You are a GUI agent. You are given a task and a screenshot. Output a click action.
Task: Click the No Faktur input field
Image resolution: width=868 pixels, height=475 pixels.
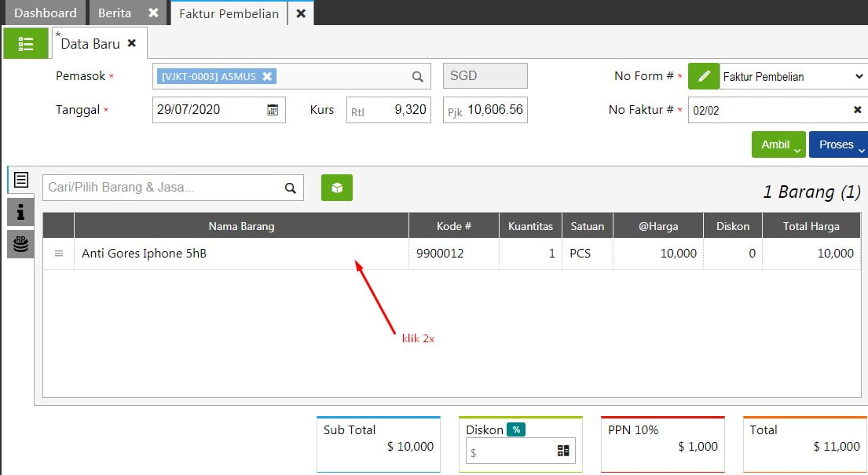777,110
